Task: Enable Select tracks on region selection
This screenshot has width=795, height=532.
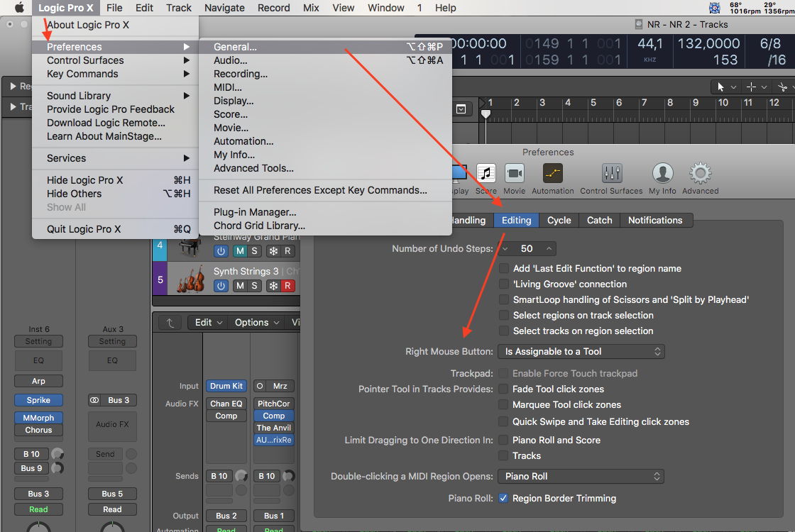Action: (503, 331)
